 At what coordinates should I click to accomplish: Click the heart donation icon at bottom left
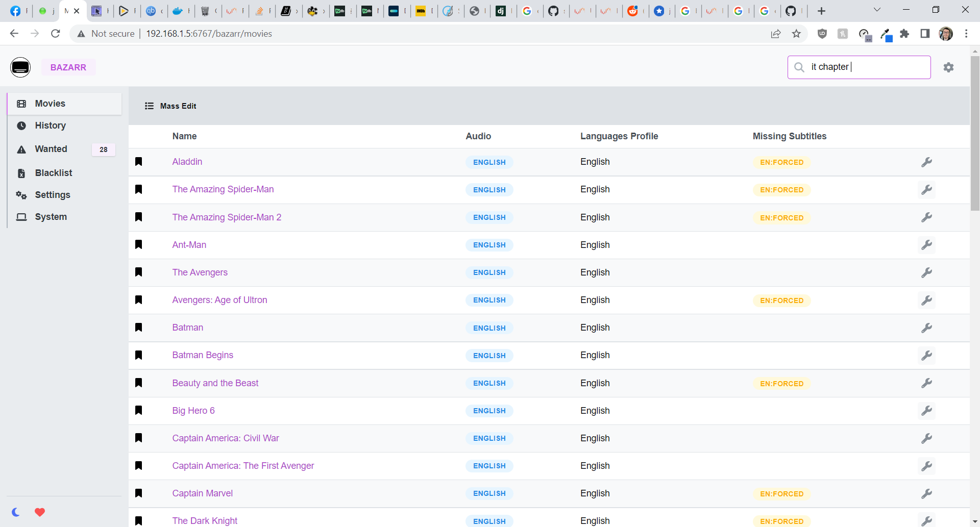[39, 512]
